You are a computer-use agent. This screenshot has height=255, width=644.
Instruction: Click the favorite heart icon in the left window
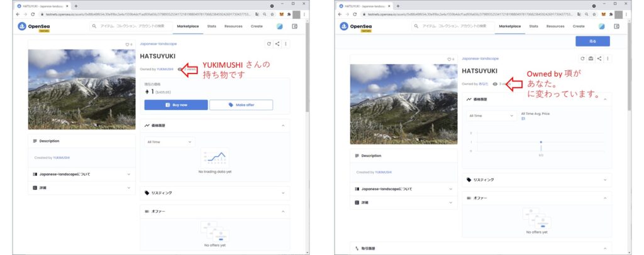click(x=127, y=44)
